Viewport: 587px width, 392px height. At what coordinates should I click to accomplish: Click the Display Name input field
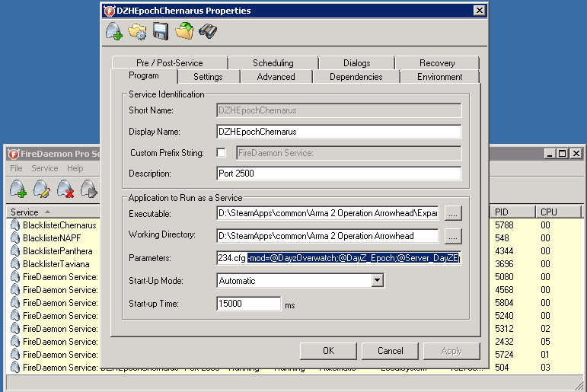339,132
